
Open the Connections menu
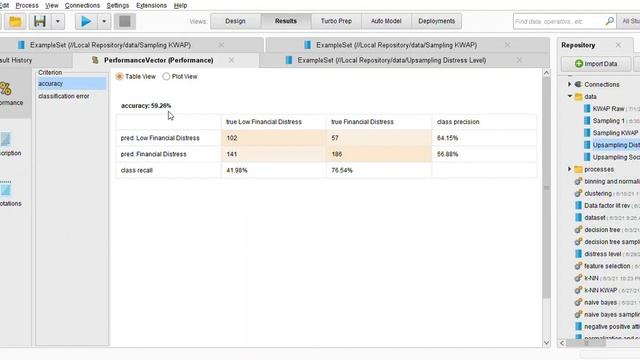pos(82,6)
